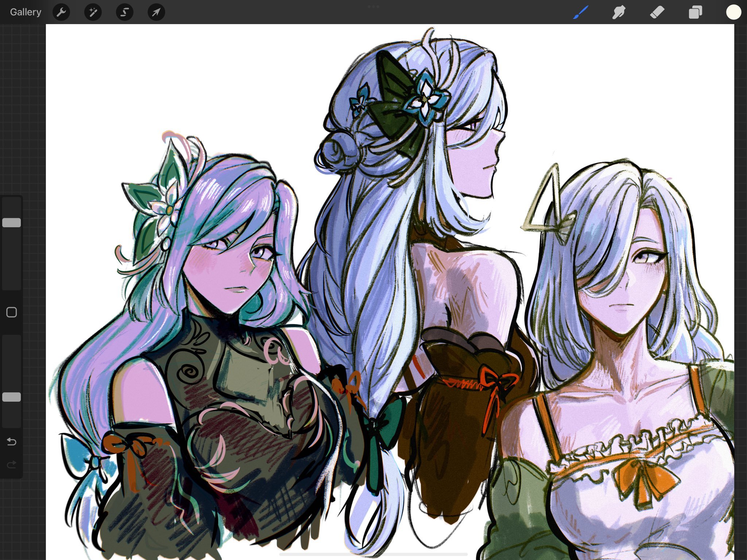Select the Eraser tool
The image size is (747, 560).
coord(657,12)
